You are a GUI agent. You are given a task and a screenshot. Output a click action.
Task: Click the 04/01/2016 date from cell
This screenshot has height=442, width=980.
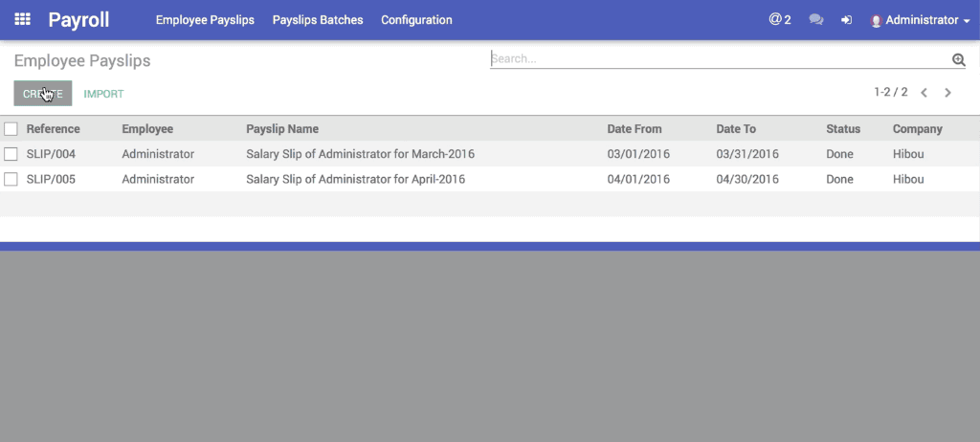click(638, 180)
